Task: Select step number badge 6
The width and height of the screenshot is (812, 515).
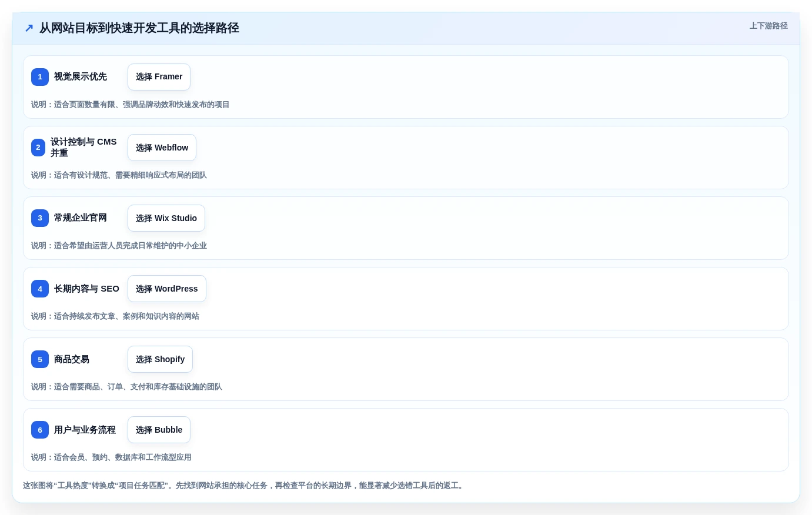Action: pos(40,430)
